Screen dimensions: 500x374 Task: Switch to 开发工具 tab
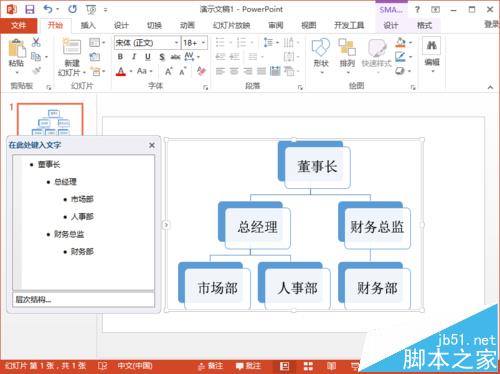[349, 25]
